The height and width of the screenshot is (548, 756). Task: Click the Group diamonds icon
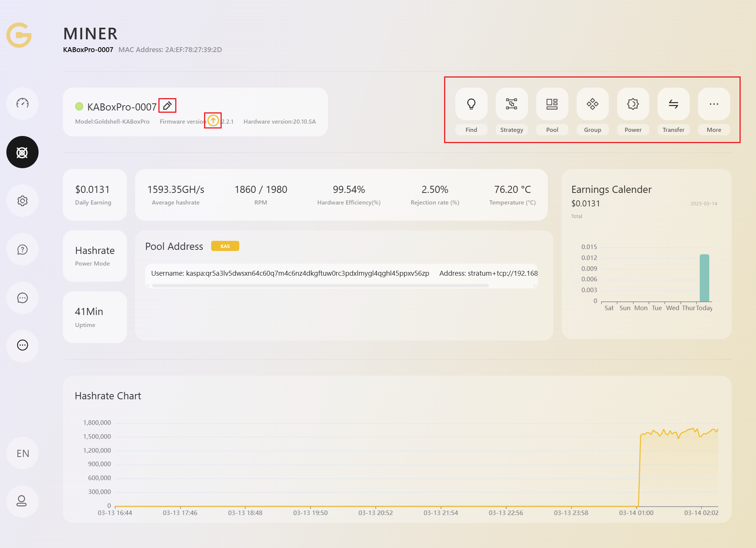tap(593, 104)
